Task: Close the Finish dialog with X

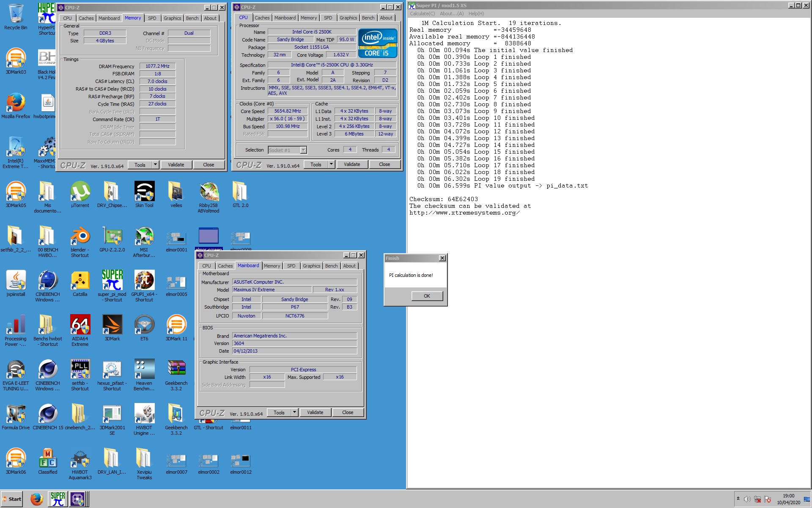Action: pyautogui.click(x=442, y=258)
